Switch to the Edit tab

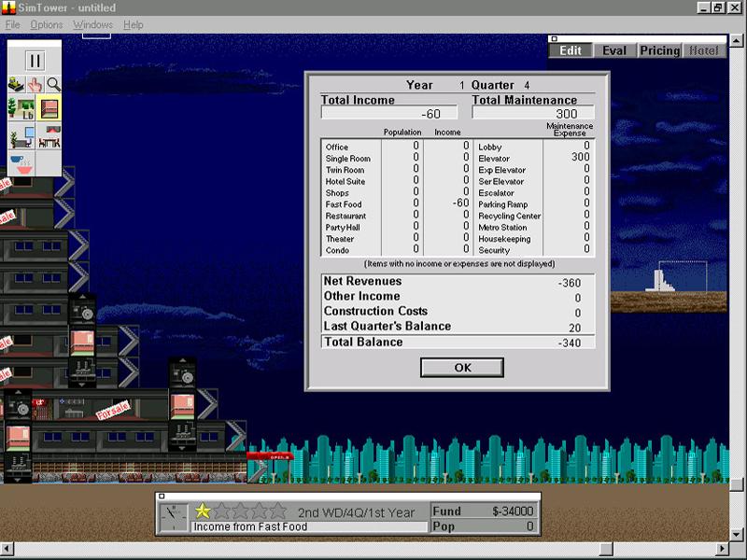tap(571, 50)
